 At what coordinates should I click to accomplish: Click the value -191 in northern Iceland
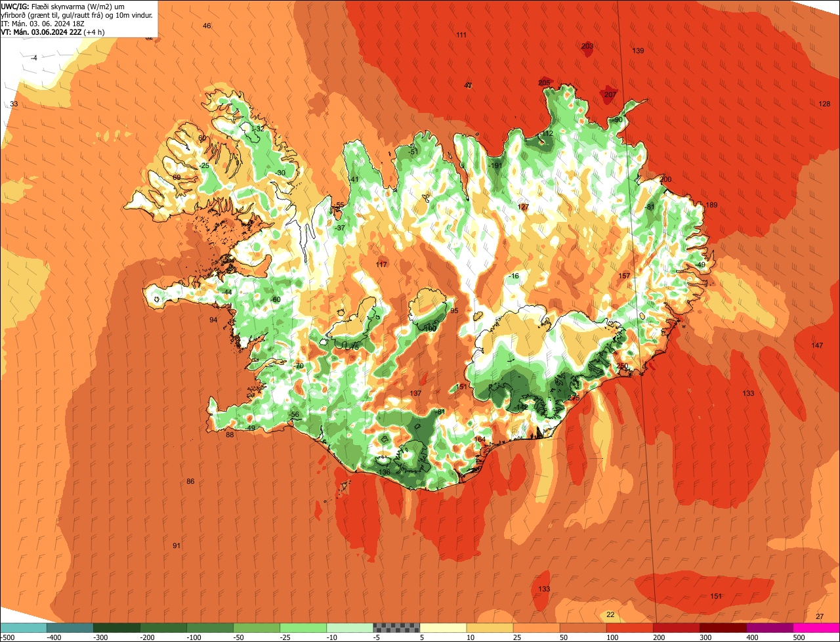click(495, 165)
